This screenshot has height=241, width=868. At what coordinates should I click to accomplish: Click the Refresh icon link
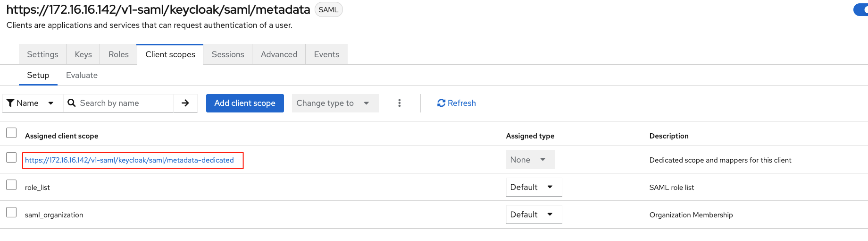point(441,103)
